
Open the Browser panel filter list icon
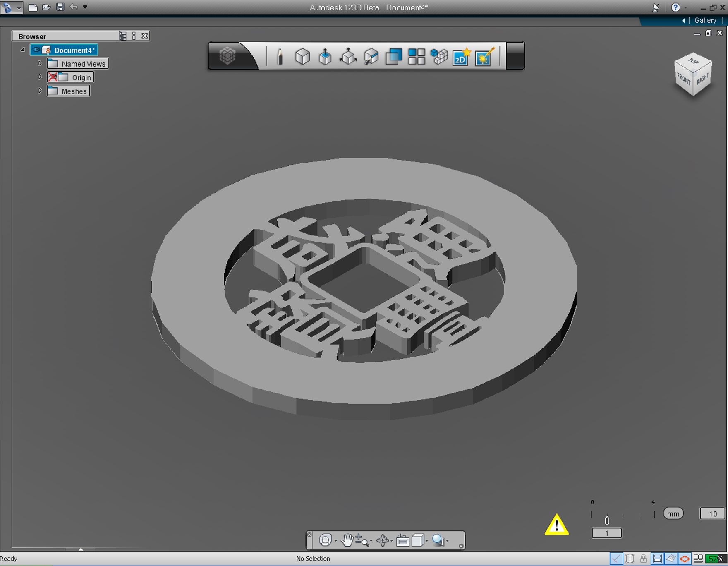[123, 36]
